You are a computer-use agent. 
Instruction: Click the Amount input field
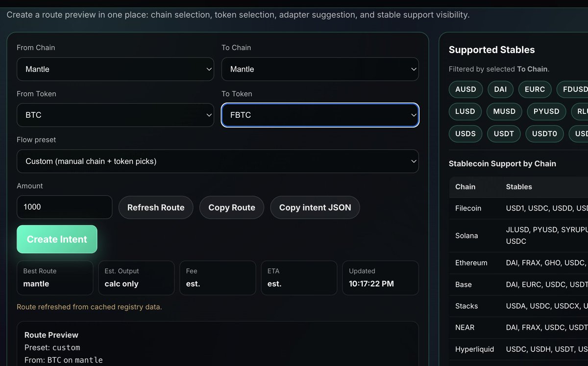(64, 207)
